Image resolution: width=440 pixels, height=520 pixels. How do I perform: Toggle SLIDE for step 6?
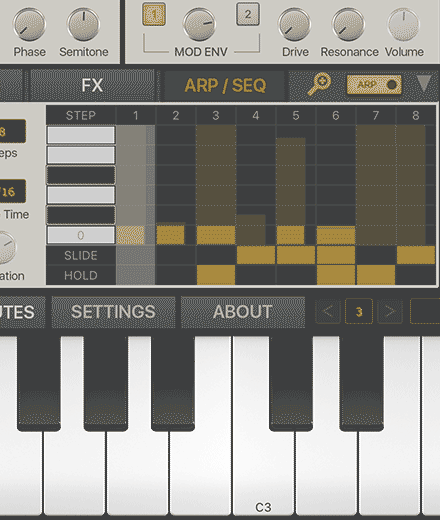(x=336, y=255)
